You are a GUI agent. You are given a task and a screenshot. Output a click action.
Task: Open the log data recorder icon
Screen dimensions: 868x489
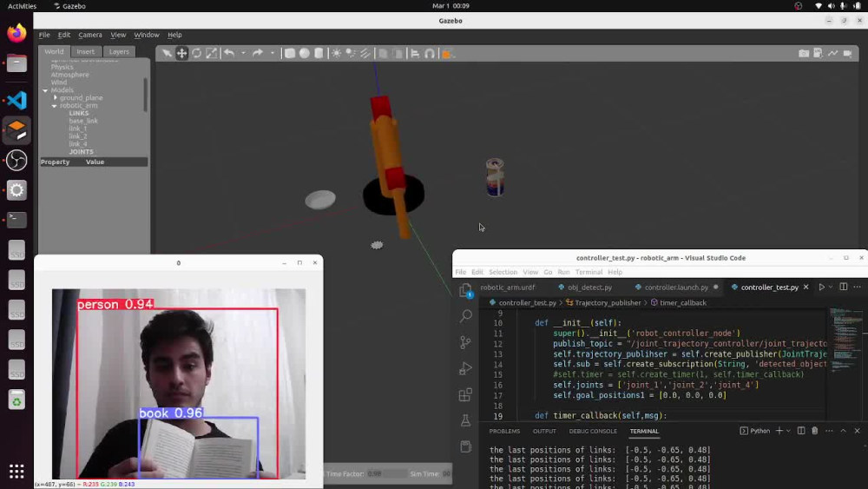point(819,53)
